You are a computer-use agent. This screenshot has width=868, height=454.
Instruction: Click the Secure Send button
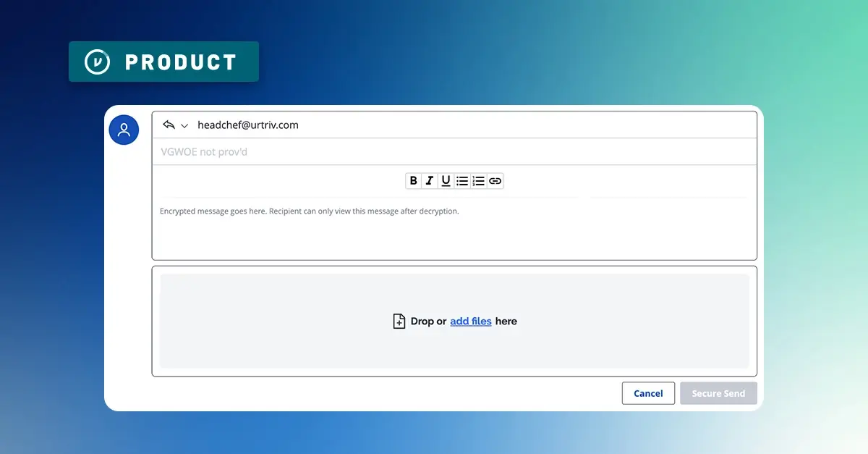tap(718, 393)
